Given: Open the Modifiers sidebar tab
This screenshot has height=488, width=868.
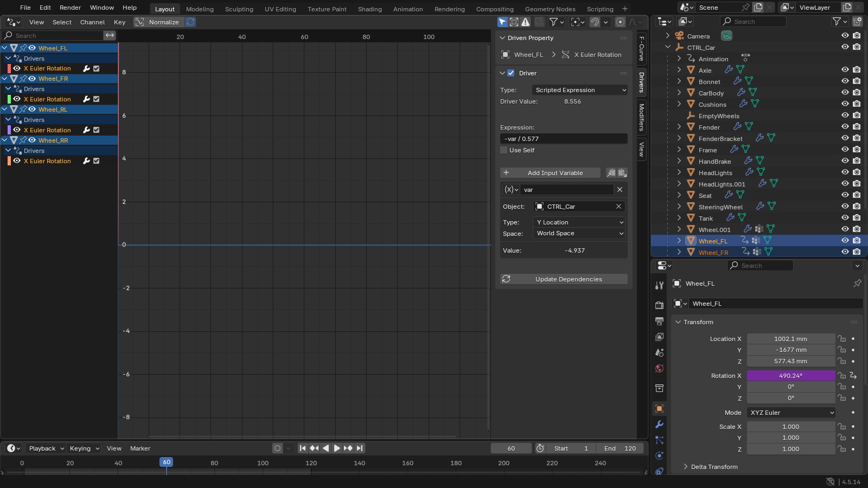Looking at the screenshot, I should (x=641, y=117).
